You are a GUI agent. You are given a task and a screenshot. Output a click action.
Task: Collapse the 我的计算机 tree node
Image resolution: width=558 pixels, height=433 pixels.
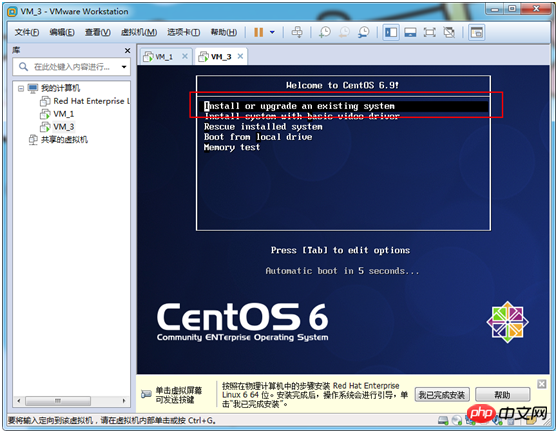tap(21, 88)
